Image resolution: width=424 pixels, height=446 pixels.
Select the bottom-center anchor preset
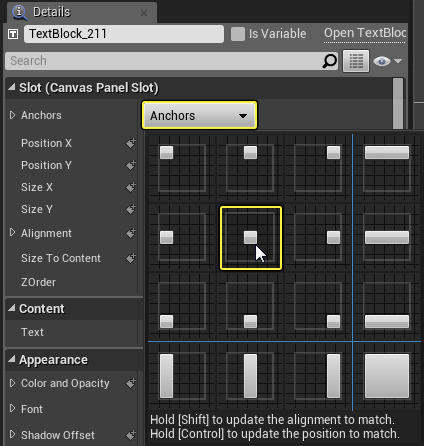[x=250, y=306]
